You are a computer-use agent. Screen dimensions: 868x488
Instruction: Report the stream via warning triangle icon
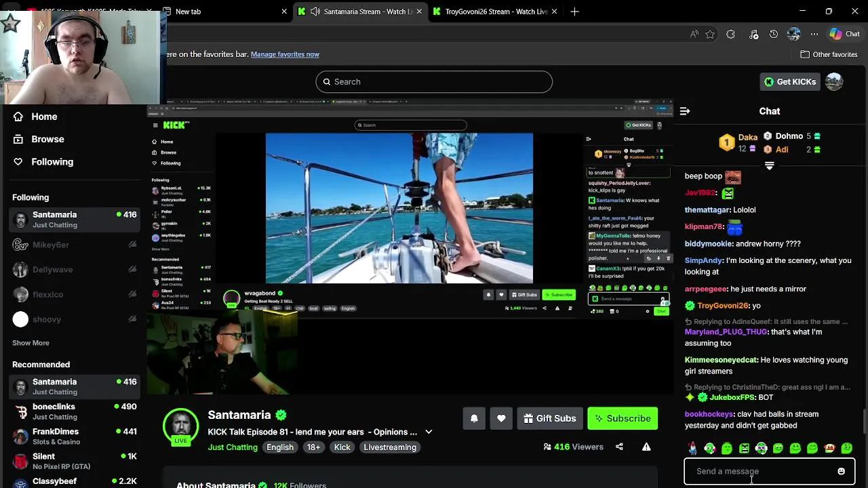(x=646, y=447)
